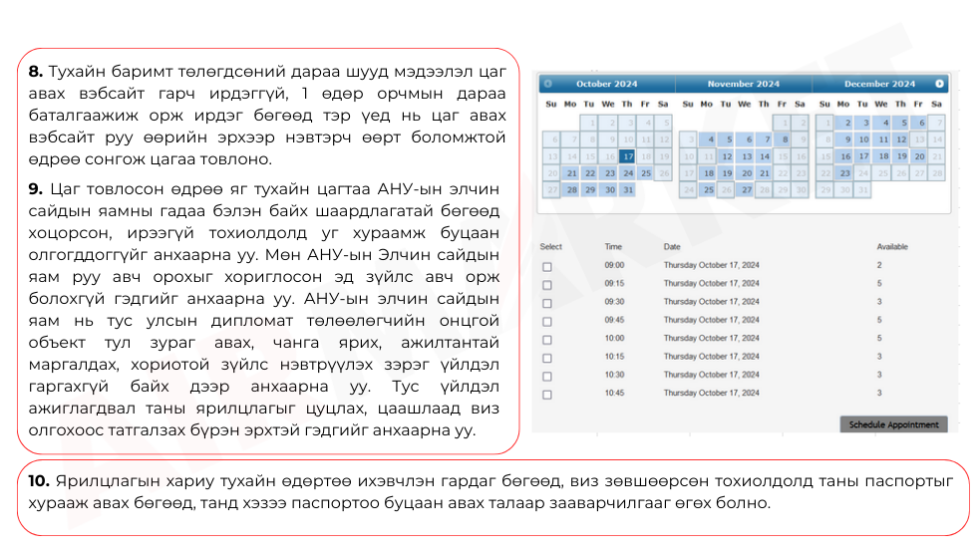980x552 pixels.
Task: Tick the checkbox for the 09:15 slot
Action: pyautogui.click(x=547, y=285)
